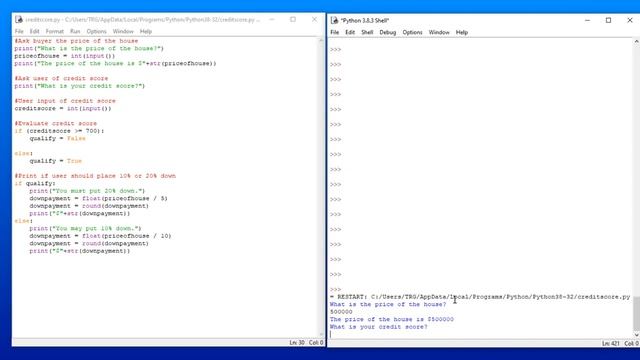Click the 'qualify = False' line
The width and height of the screenshot is (640, 360).
pyautogui.click(x=58, y=139)
